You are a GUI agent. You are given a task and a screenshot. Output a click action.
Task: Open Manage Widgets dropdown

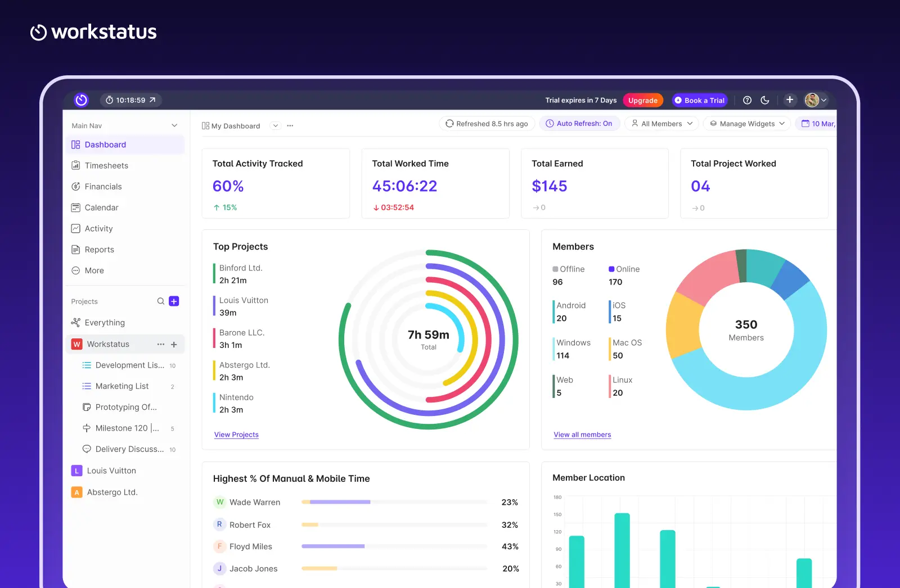click(x=747, y=124)
